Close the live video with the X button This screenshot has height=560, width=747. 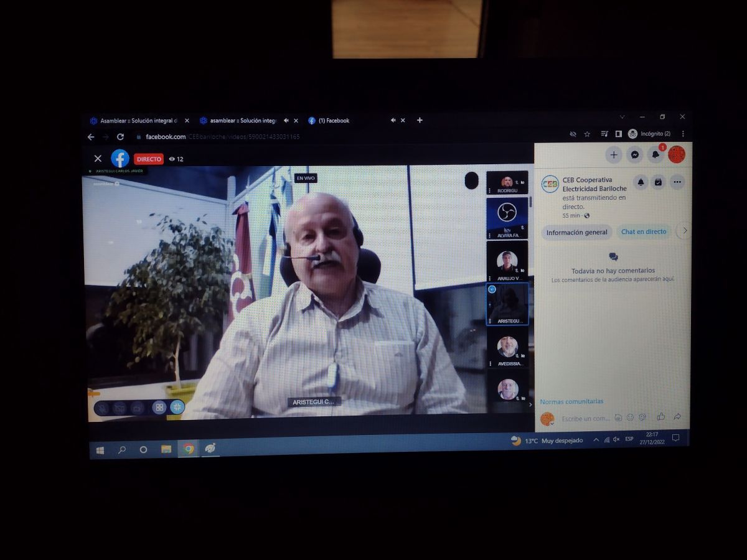(98, 159)
